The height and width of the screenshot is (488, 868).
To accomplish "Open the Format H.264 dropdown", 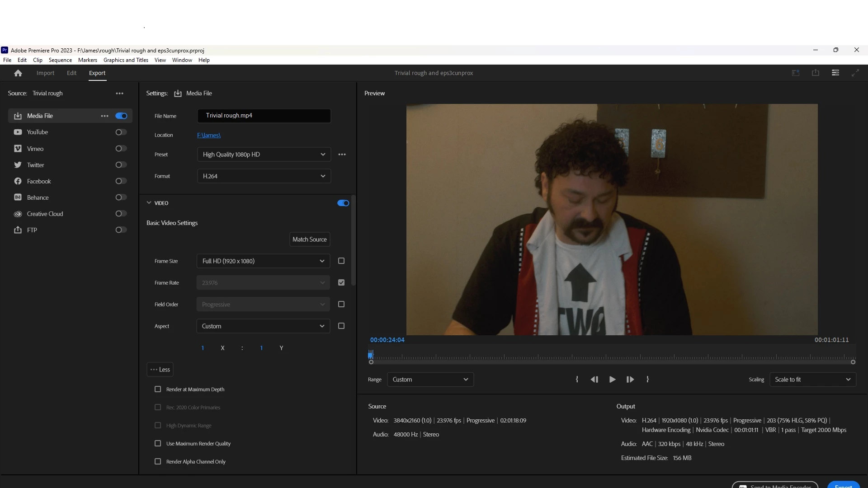I will point(264,176).
